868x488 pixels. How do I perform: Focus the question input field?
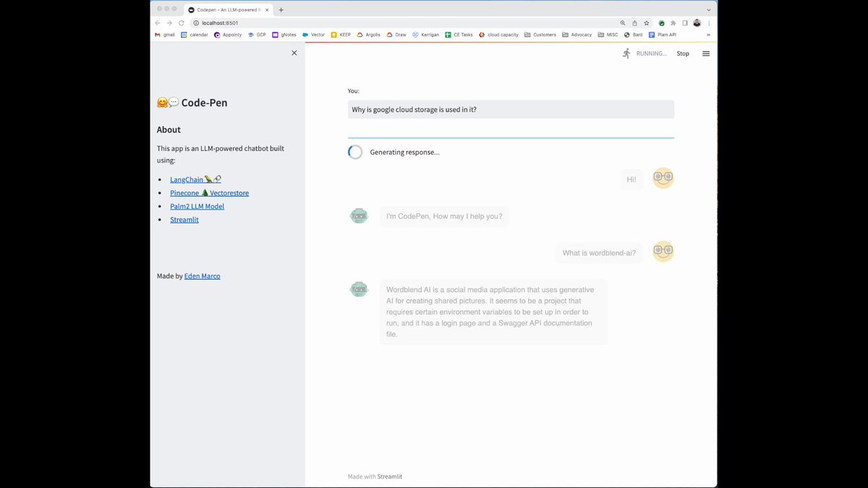click(511, 109)
